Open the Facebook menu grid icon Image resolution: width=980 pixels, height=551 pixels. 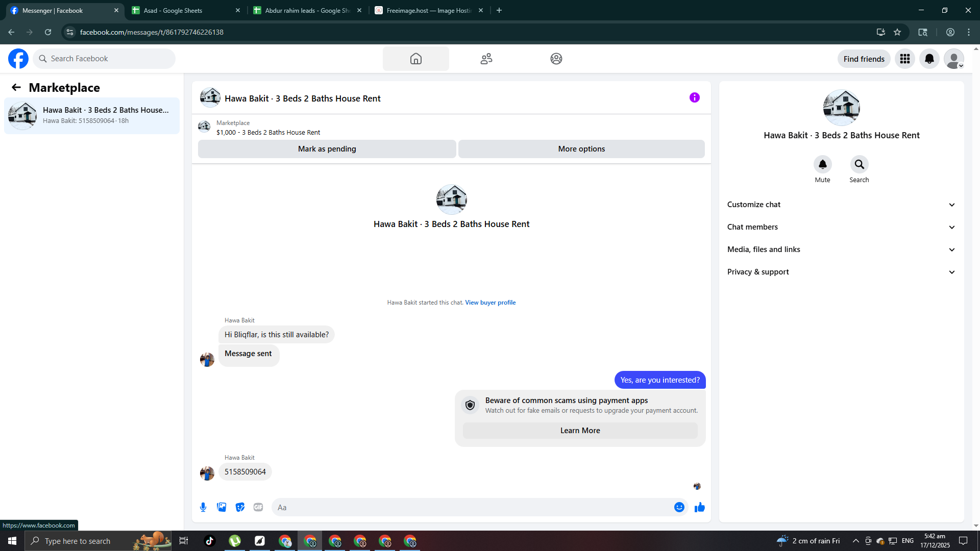click(x=904, y=59)
